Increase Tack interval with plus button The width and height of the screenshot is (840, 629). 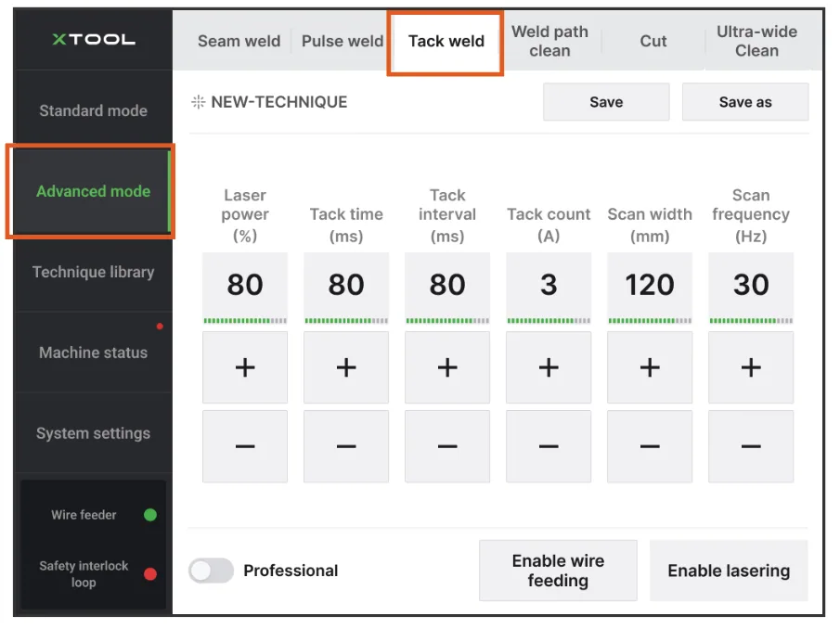coord(447,367)
